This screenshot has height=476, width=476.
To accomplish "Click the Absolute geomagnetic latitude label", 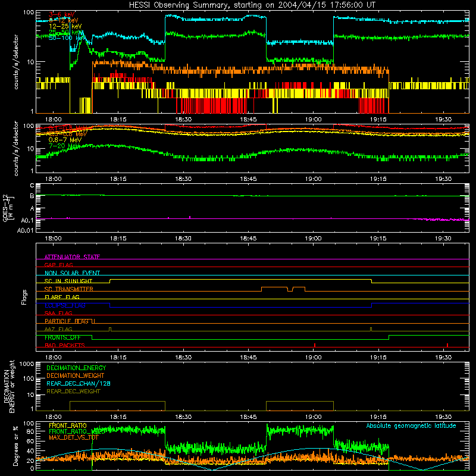I will pos(411,425).
